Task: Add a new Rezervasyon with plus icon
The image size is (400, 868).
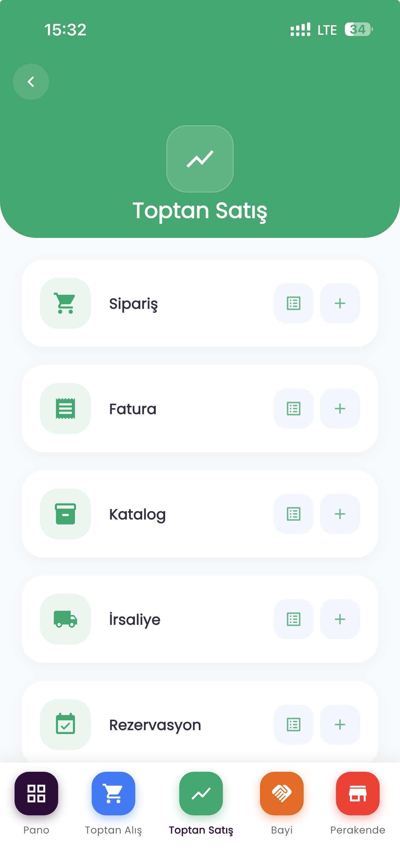Action: tap(340, 725)
